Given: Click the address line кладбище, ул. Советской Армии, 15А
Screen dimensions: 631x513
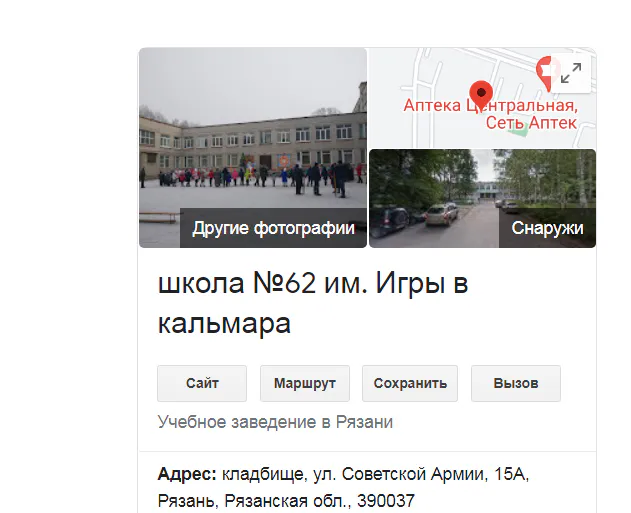Looking at the screenshot, I should tap(375, 474).
